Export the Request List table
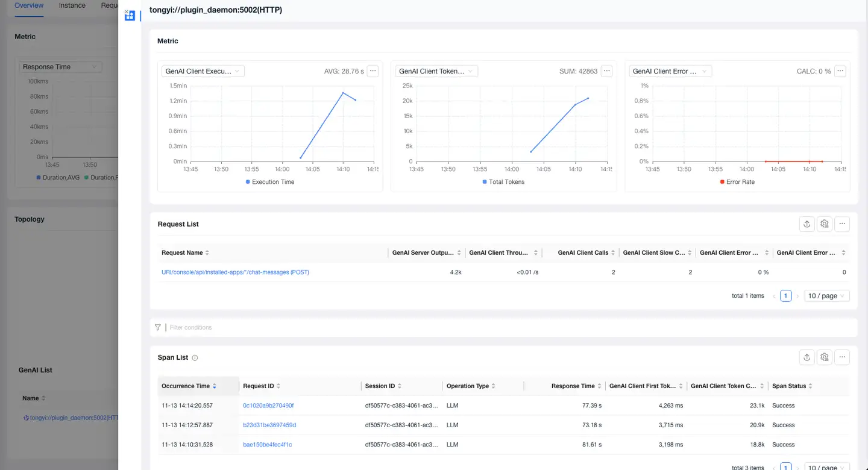868x470 pixels. click(807, 224)
